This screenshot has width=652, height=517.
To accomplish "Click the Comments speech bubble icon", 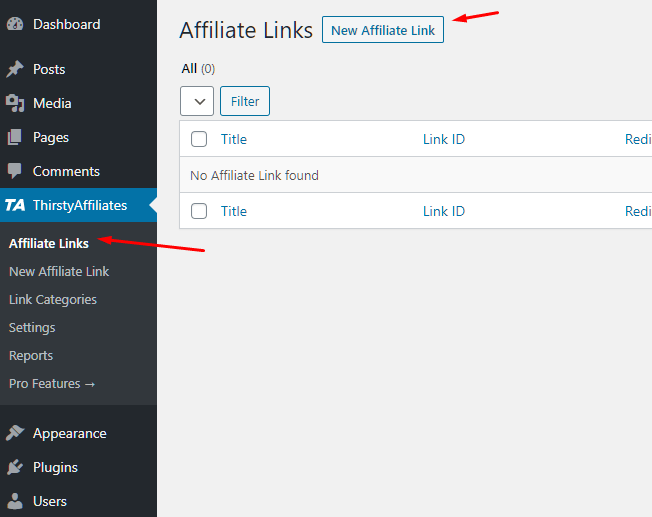I will tap(15, 171).
